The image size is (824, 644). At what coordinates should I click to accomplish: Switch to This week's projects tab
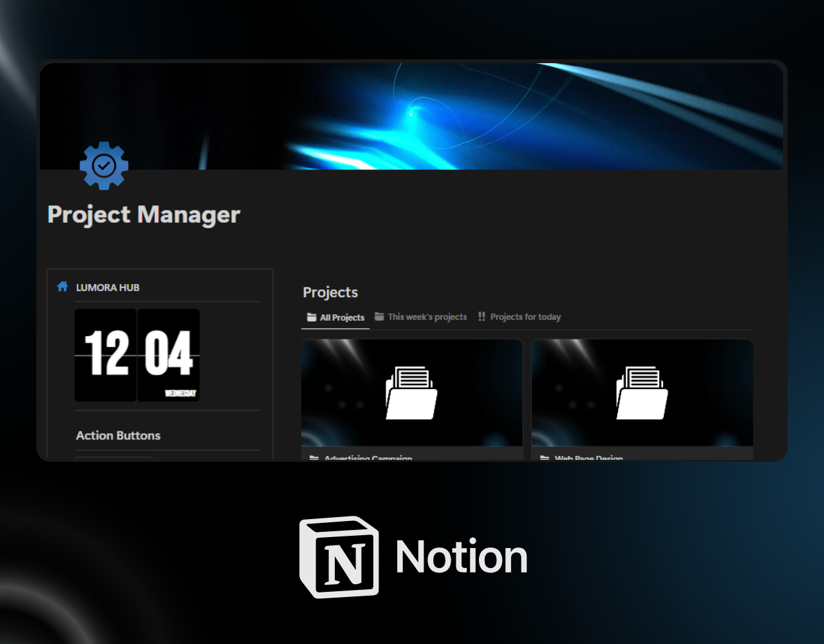click(x=421, y=317)
